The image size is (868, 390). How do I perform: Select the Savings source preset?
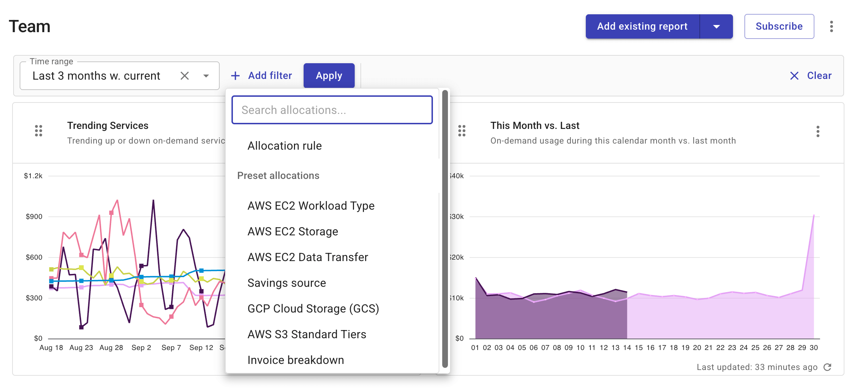[x=287, y=282]
